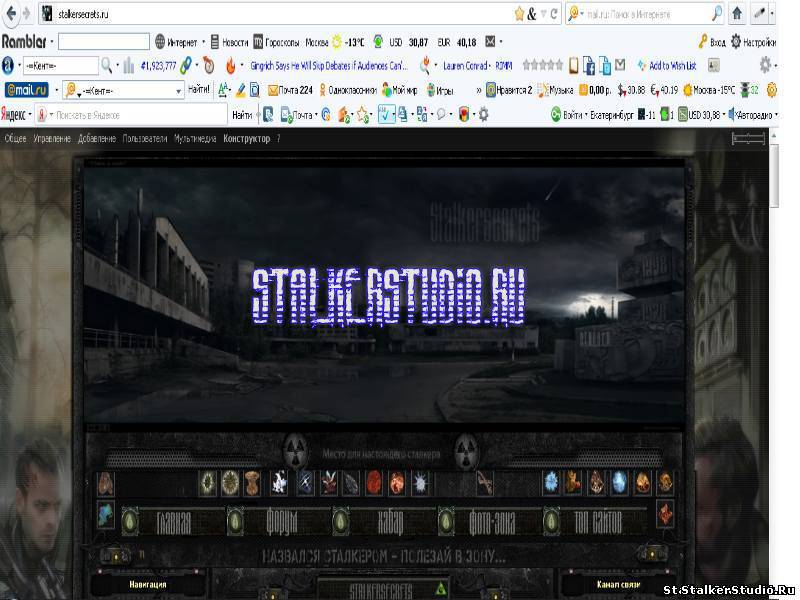Viewport: 800px width, 600px height.
Task: Open the Yandex toolbar gear settings icon
Action: 483,115
